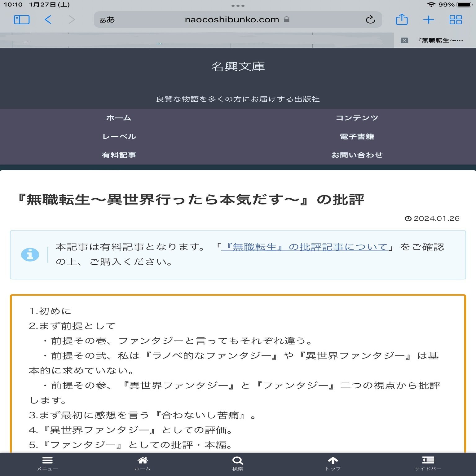Screen dimensions: 476x476
Task: Tap the トップ up-arrow button
Action: point(333,464)
